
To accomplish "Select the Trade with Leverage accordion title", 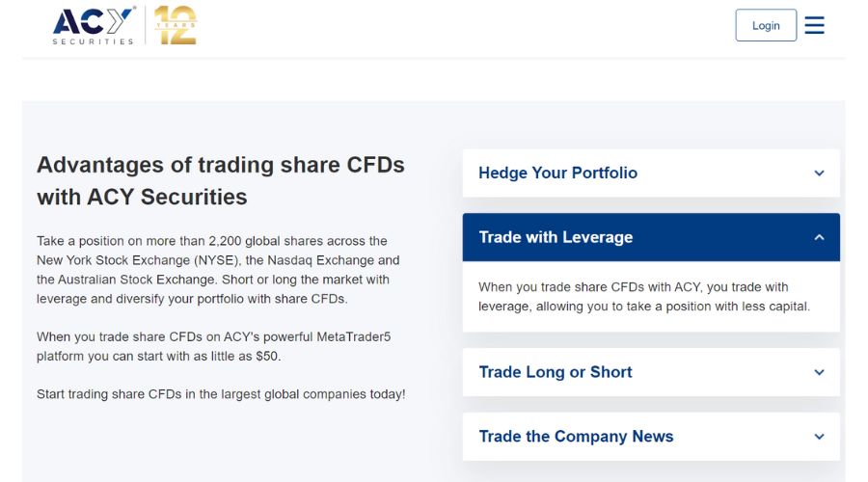I will coord(556,237).
